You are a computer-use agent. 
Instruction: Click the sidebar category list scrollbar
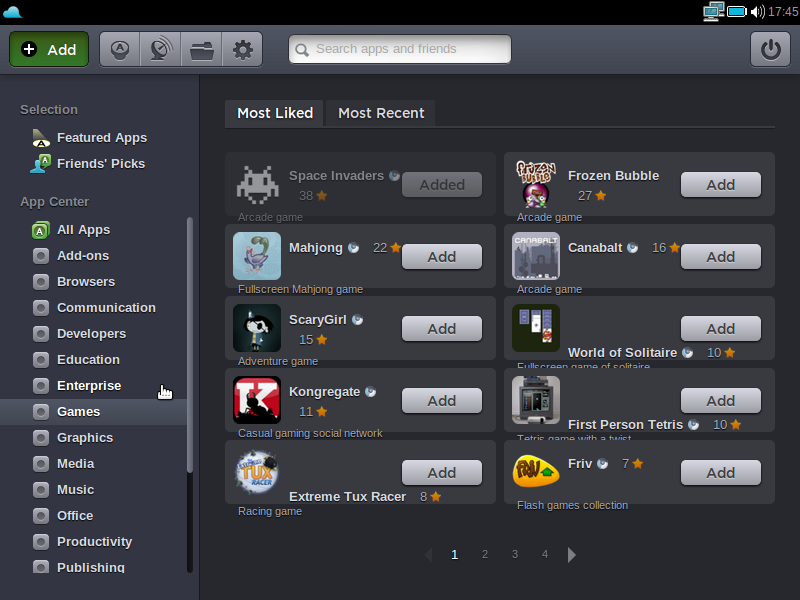190,390
